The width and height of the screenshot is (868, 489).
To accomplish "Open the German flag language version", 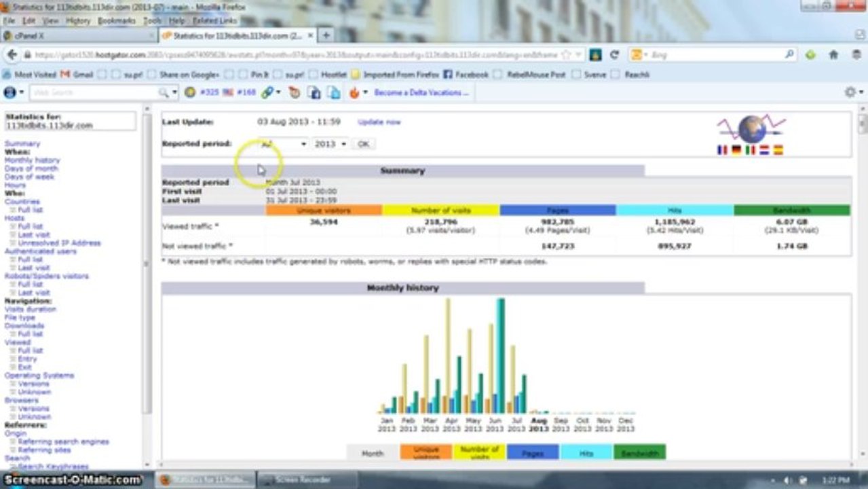I will pos(736,150).
